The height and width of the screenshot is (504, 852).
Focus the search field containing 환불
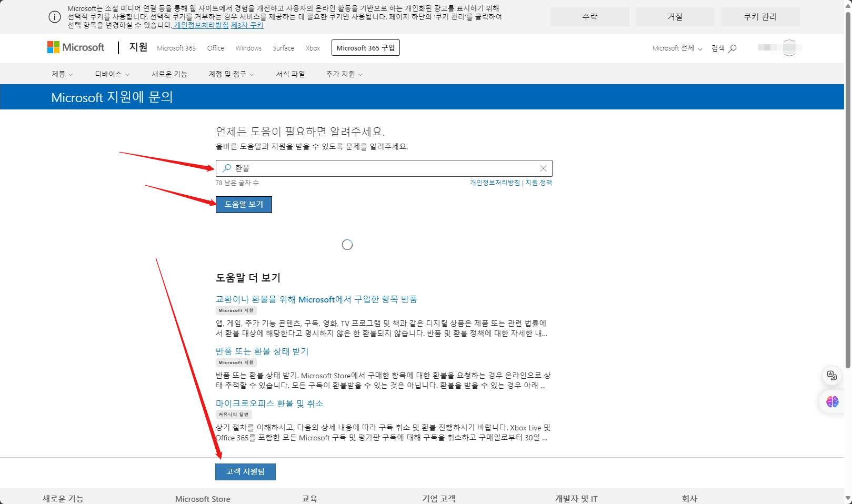click(x=384, y=168)
